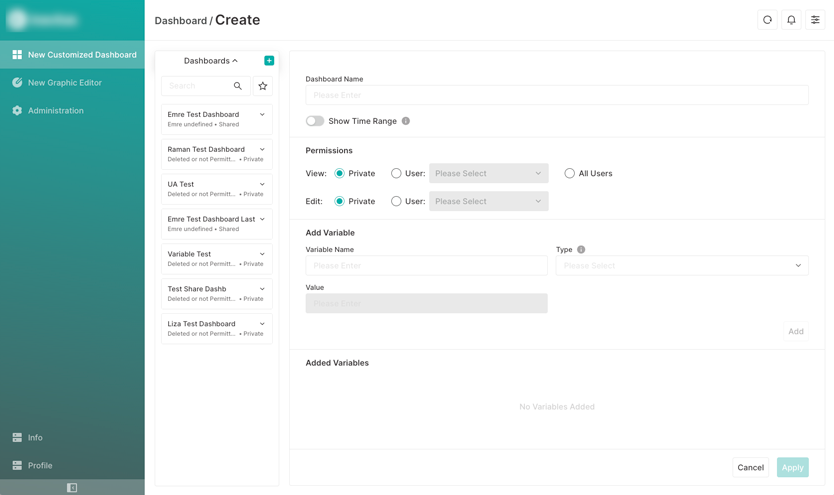
Task: Click the Dashboard breadcrumb link
Action: pyautogui.click(x=180, y=21)
